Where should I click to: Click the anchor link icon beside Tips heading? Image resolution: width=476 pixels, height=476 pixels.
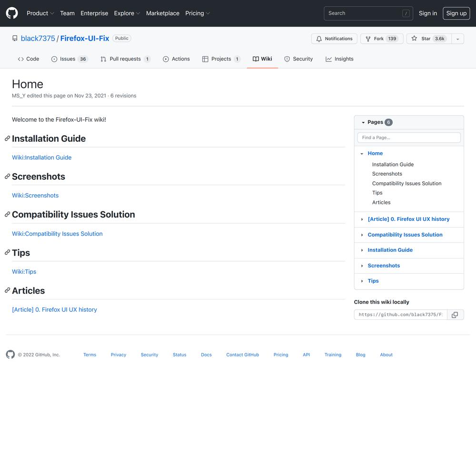coord(7,253)
